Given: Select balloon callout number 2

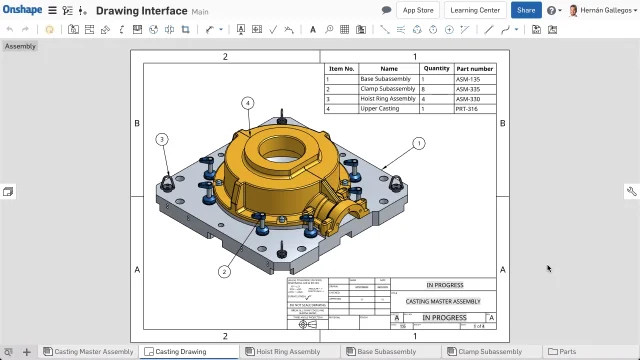Looking at the screenshot, I should tap(224, 272).
